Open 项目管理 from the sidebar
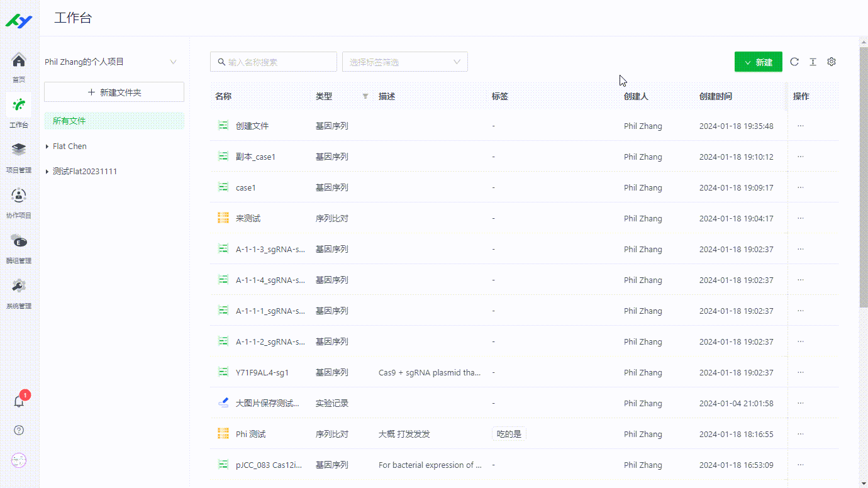Viewport: 868px width, 488px height. tap(18, 152)
